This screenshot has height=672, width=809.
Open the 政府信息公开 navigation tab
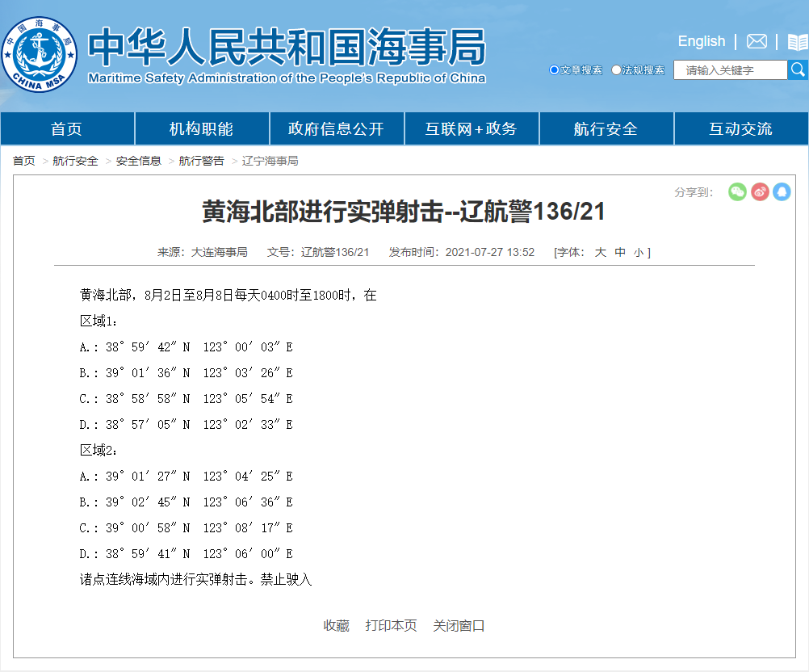pyautogui.click(x=337, y=128)
